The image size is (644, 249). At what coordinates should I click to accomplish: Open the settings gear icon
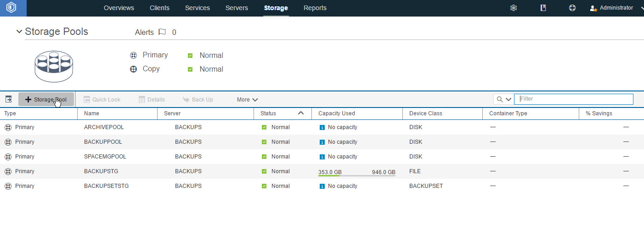click(514, 8)
